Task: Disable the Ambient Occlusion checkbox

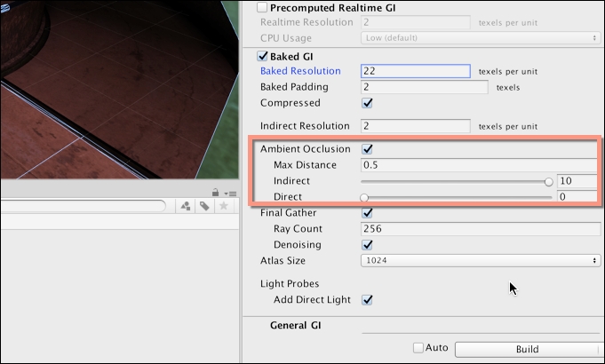Action: pos(367,149)
